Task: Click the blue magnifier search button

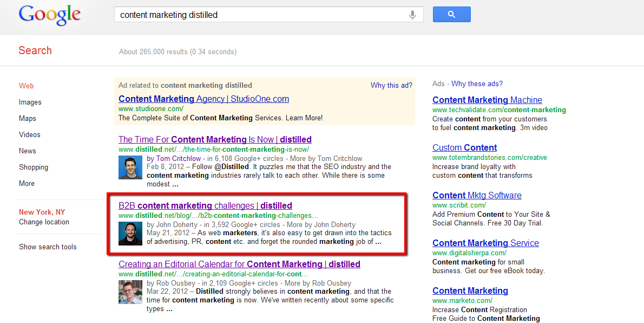Action: click(x=451, y=15)
